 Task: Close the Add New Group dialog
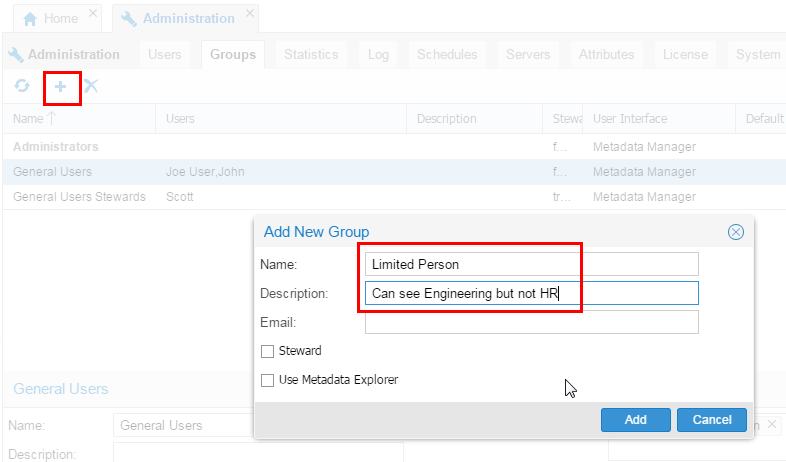pos(736,232)
